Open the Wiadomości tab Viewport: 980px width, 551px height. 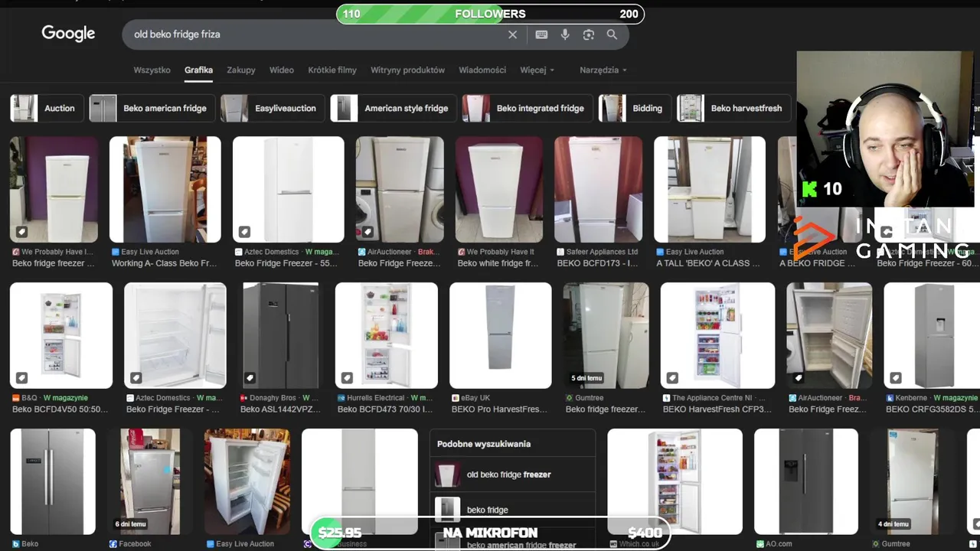[x=482, y=70]
